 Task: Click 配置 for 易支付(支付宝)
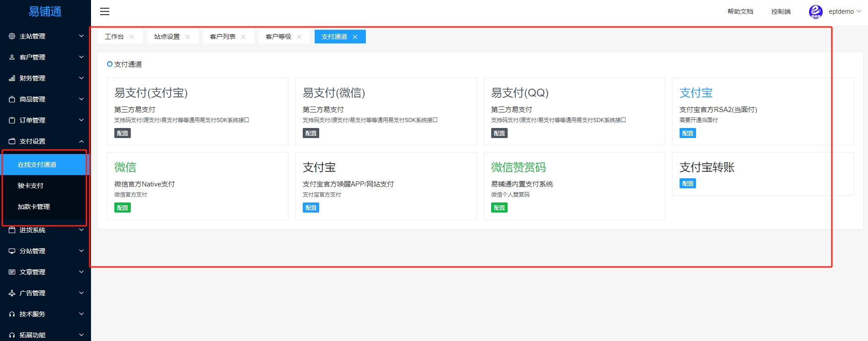pyautogui.click(x=123, y=133)
